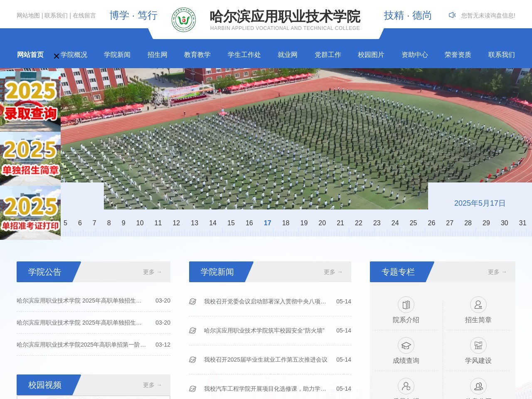Open first 2025年高职单独招生 announcement dated 03-20
Screen dimensions: 532x399
pos(79,300)
